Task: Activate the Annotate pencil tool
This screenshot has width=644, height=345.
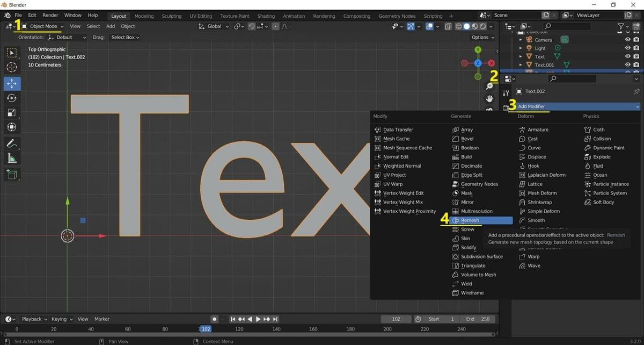Action: click(x=12, y=143)
